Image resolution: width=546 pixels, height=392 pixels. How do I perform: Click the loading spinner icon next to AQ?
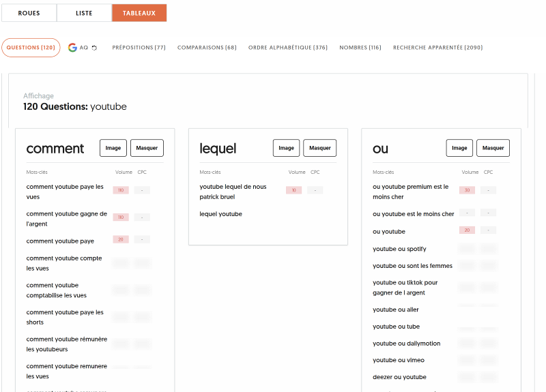pos(94,48)
